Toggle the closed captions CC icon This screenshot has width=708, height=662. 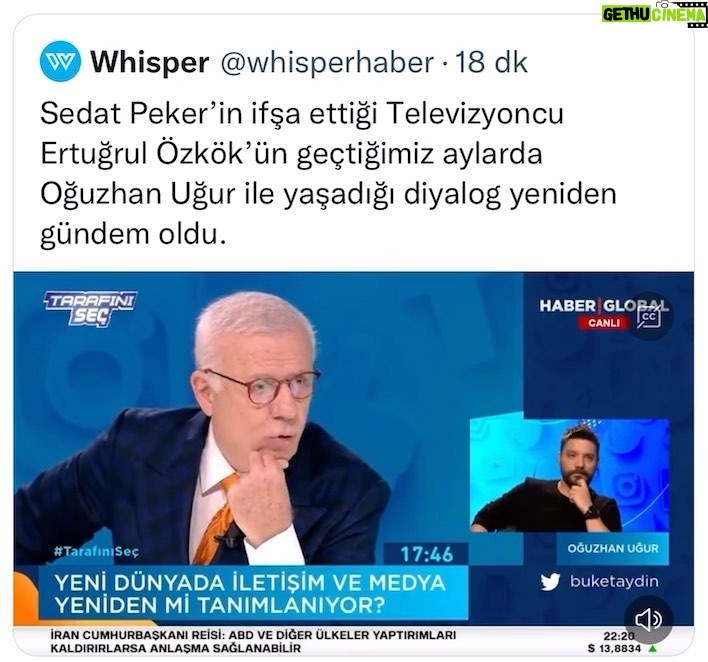click(649, 317)
